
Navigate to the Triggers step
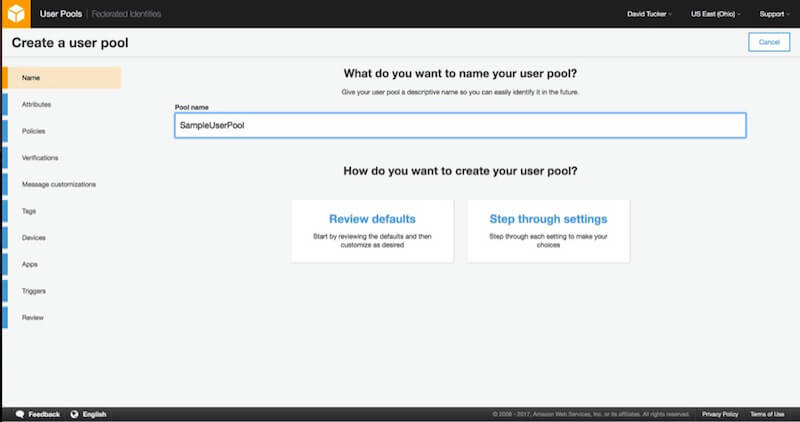(33, 291)
